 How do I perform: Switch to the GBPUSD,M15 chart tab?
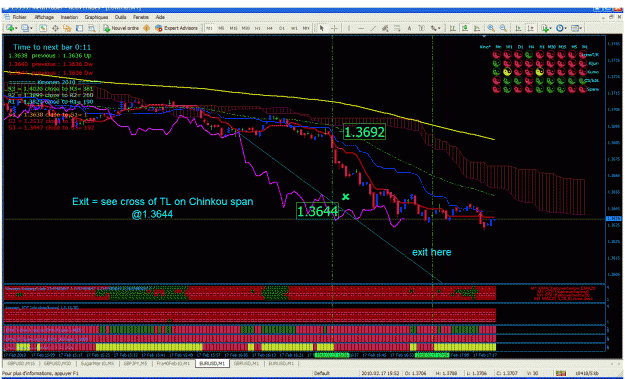point(21,363)
